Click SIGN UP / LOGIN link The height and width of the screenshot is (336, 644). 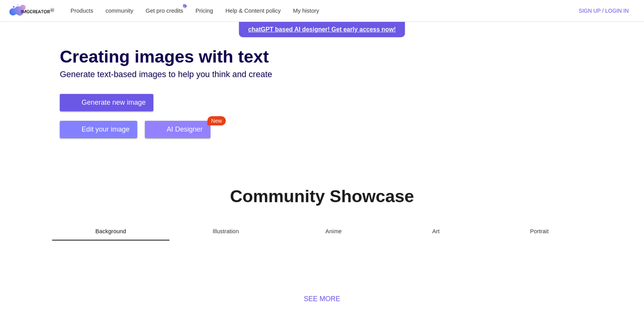603,11
